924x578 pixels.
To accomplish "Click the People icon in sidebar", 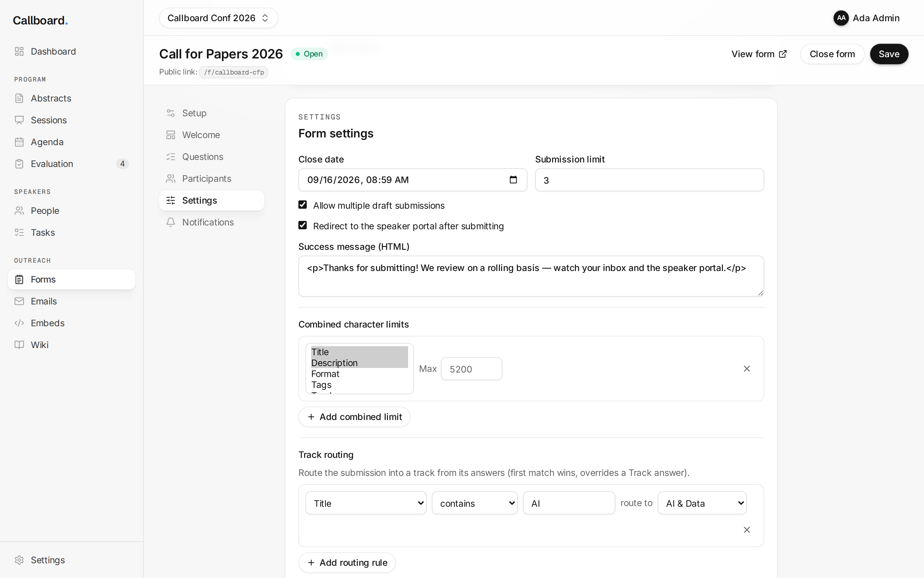I will [19, 211].
